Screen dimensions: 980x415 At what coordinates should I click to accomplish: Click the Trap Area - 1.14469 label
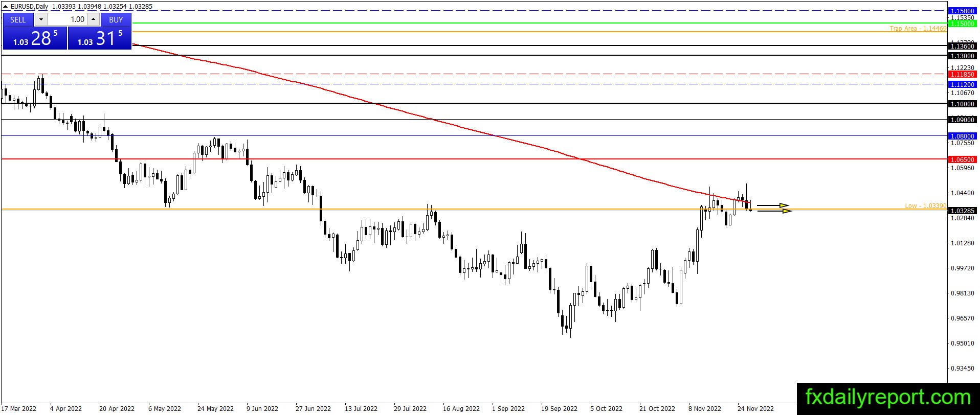click(918, 29)
